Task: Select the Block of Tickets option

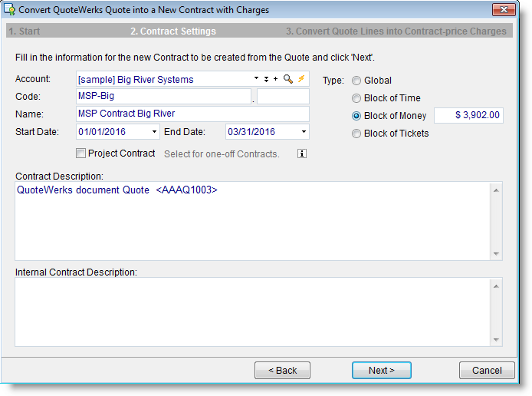Action: click(356, 134)
